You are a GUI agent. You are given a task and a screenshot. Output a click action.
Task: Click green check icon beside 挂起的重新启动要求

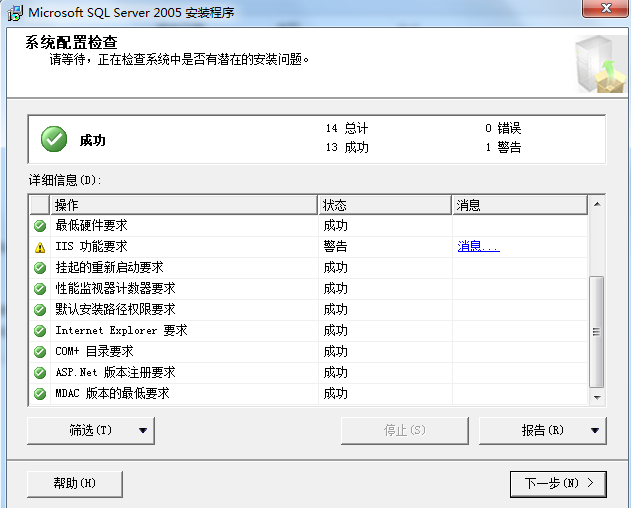[x=40, y=268]
